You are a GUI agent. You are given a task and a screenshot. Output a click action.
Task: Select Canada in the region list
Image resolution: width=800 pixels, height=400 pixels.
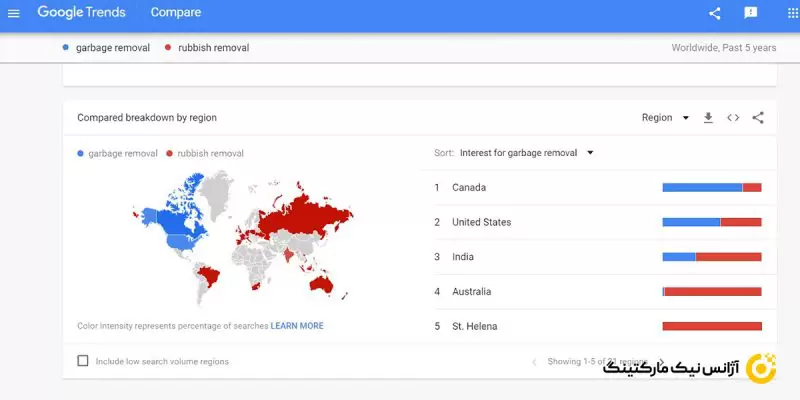pyautogui.click(x=469, y=187)
